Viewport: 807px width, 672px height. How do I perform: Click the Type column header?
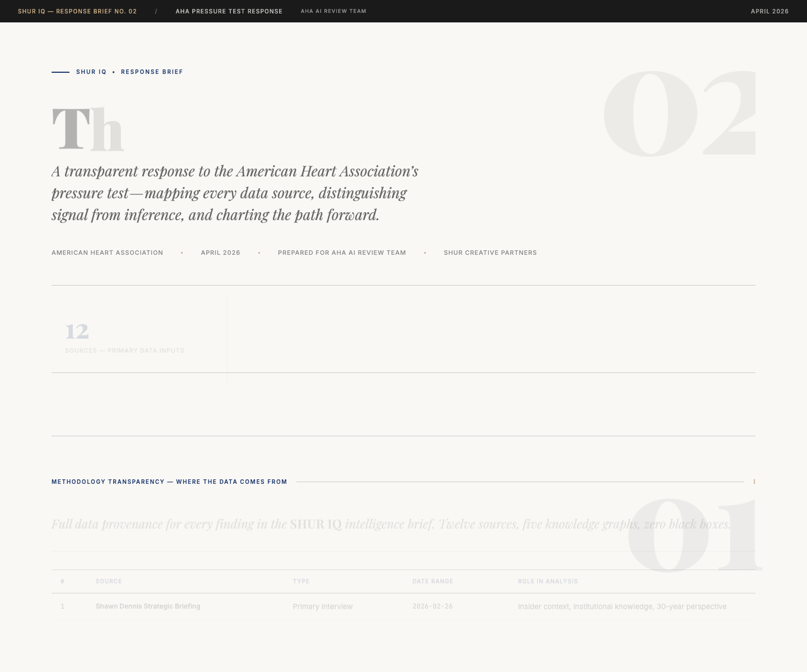301,581
